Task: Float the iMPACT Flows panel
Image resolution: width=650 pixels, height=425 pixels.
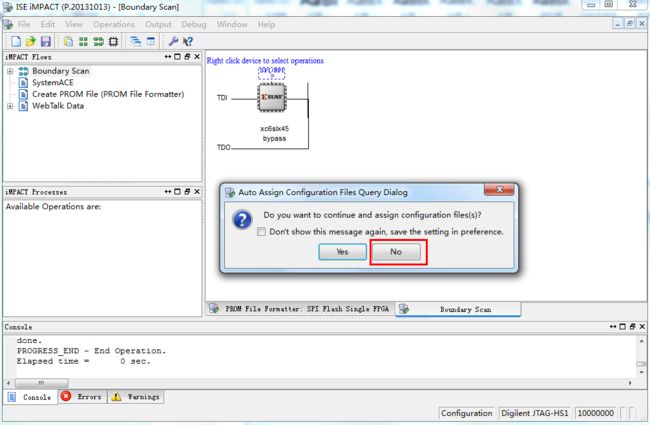Action: (187, 56)
